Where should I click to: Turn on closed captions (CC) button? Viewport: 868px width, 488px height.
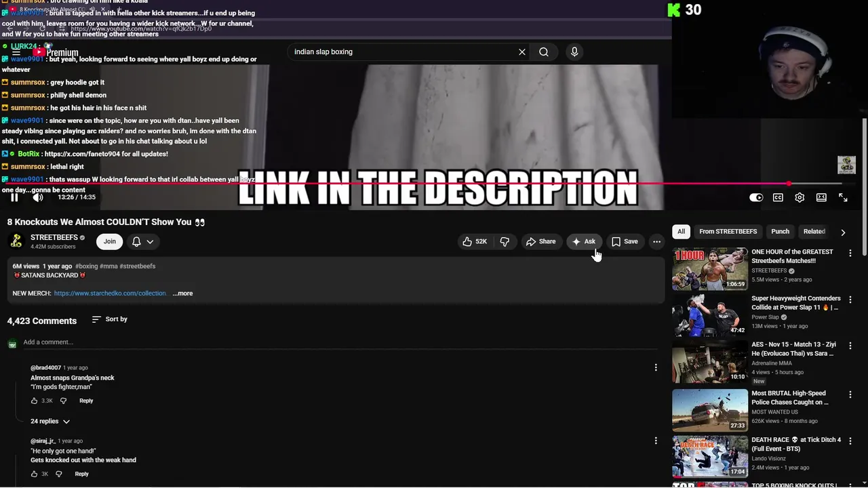click(x=778, y=197)
